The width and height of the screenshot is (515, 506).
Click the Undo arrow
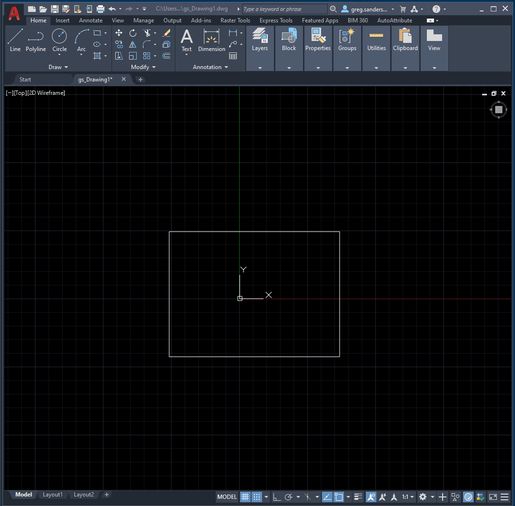point(112,9)
